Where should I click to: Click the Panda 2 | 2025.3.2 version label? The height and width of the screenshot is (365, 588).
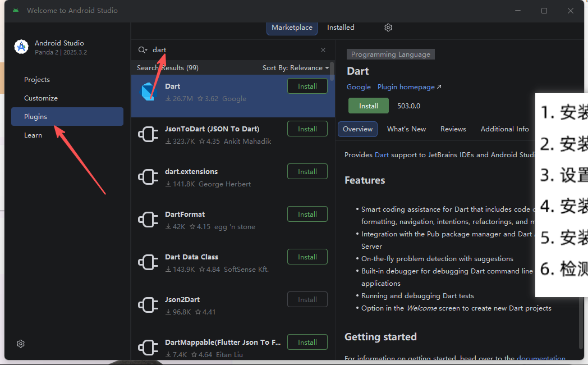(x=61, y=53)
